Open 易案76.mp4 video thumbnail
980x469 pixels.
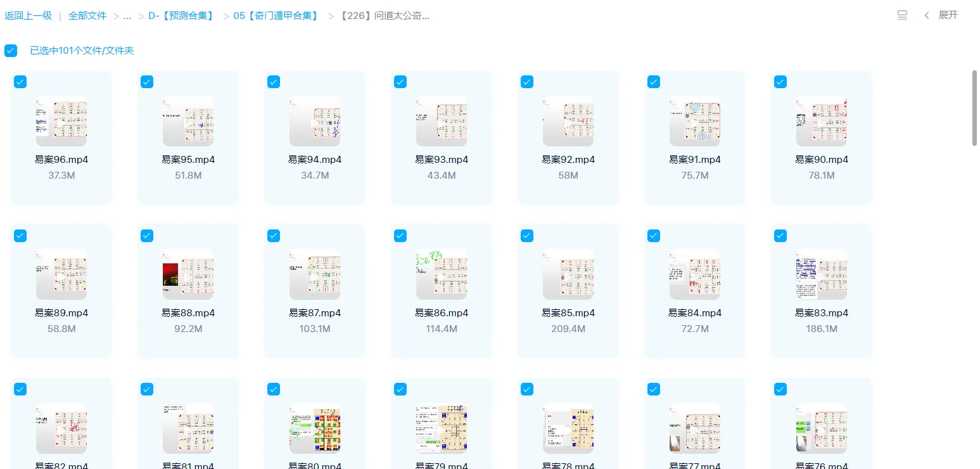click(822, 428)
